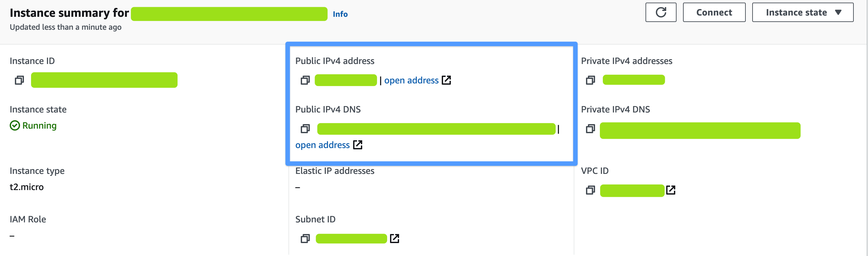Select the t2.micro instance type text

[27, 187]
